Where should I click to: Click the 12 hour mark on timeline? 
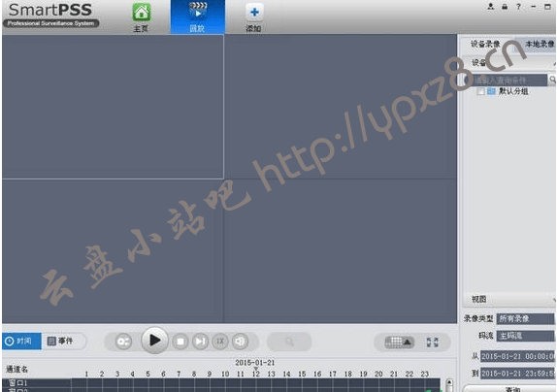pyautogui.click(x=256, y=374)
